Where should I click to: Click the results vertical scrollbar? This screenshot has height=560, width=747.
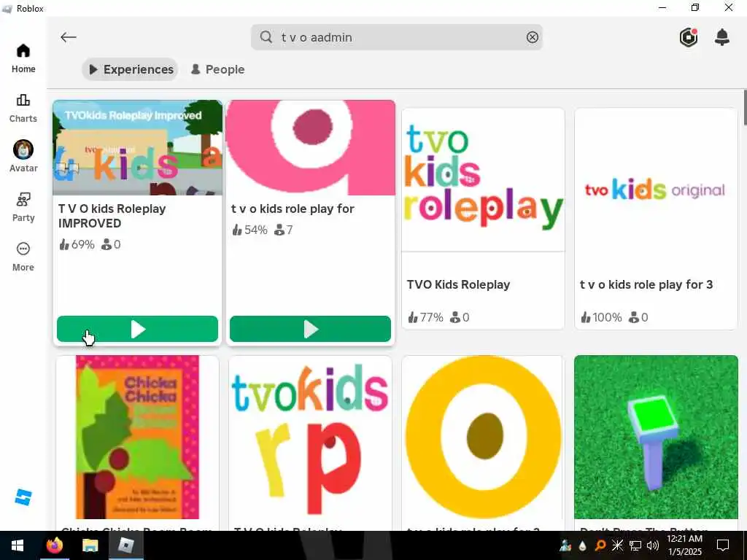744,108
